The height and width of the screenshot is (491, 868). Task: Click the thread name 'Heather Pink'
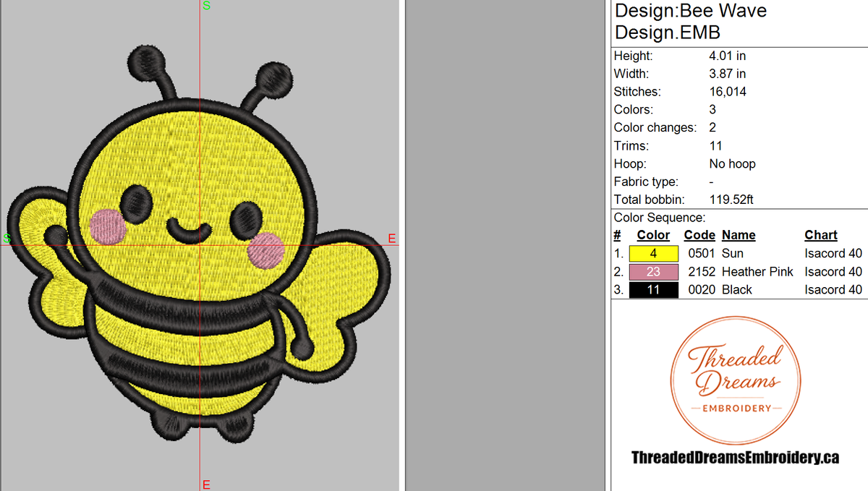(x=757, y=272)
